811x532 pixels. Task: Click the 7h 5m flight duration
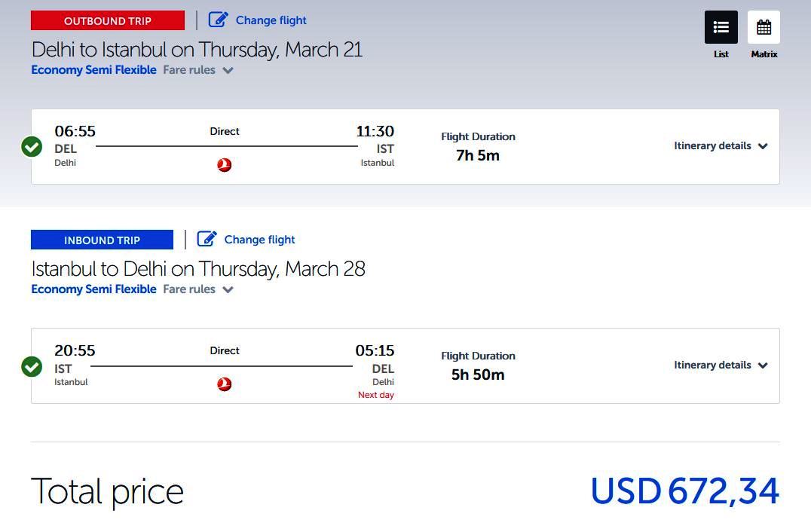pos(478,155)
